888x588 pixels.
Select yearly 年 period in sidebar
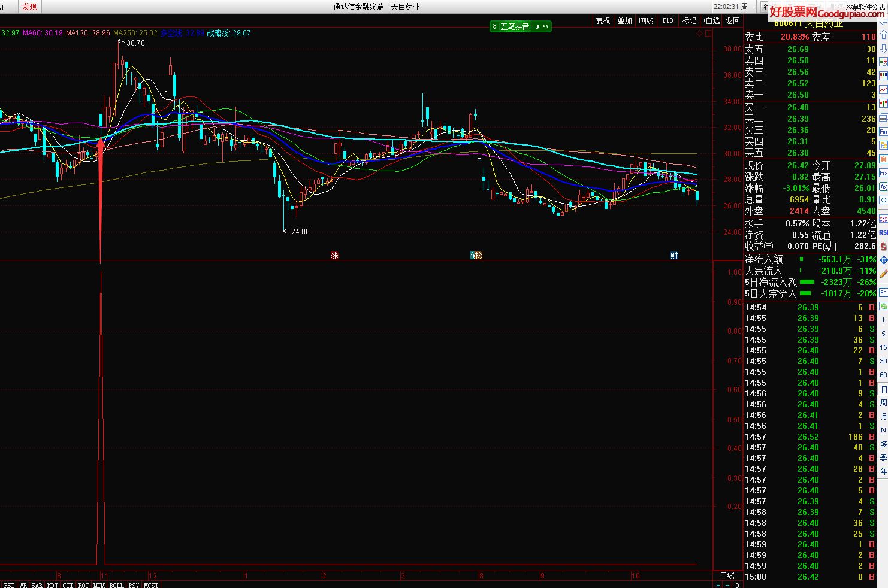[x=883, y=471]
